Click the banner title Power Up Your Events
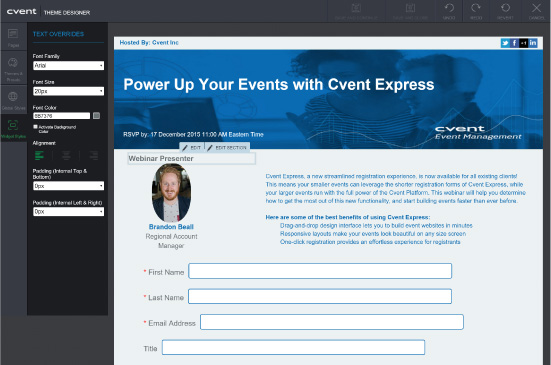The height and width of the screenshot is (365, 551). pos(279,85)
